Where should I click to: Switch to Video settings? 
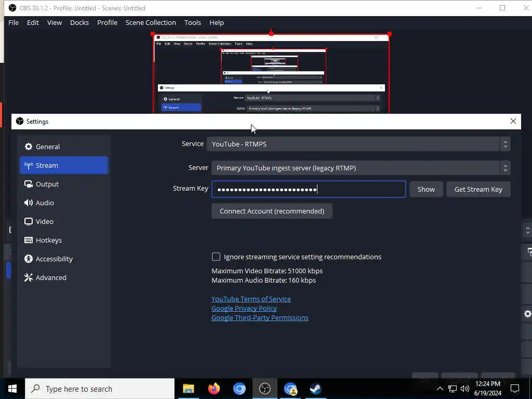pyautogui.click(x=64, y=221)
